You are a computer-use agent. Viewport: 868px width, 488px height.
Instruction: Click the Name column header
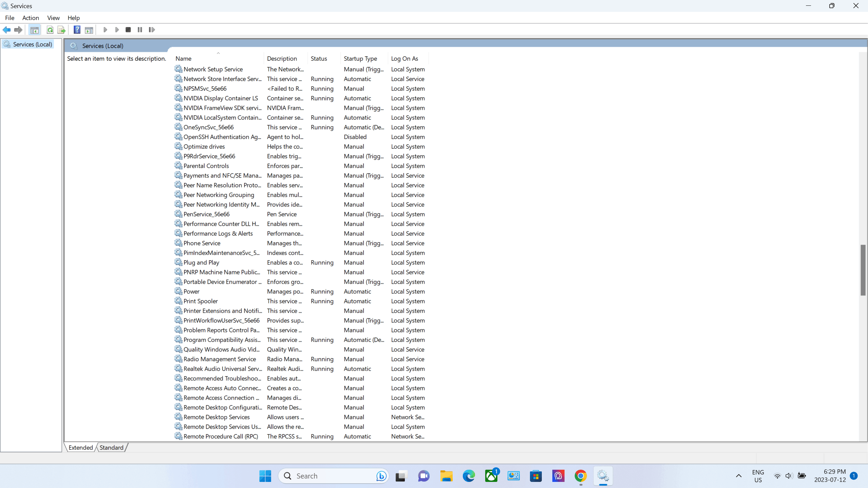(x=183, y=58)
